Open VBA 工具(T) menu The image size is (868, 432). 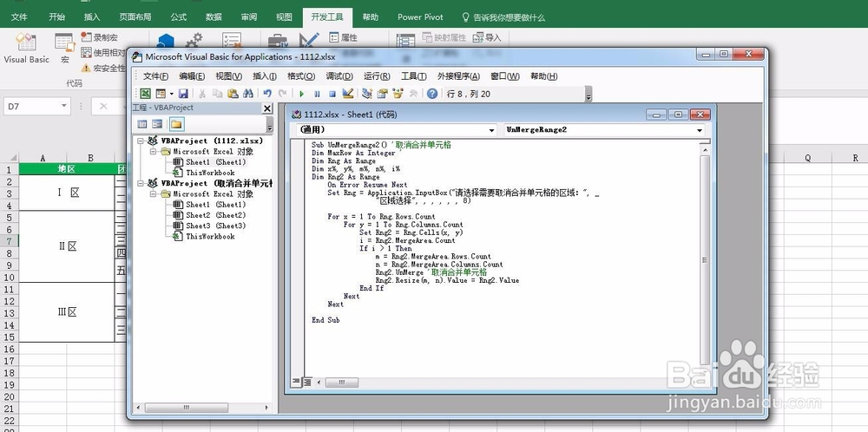(413, 76)
